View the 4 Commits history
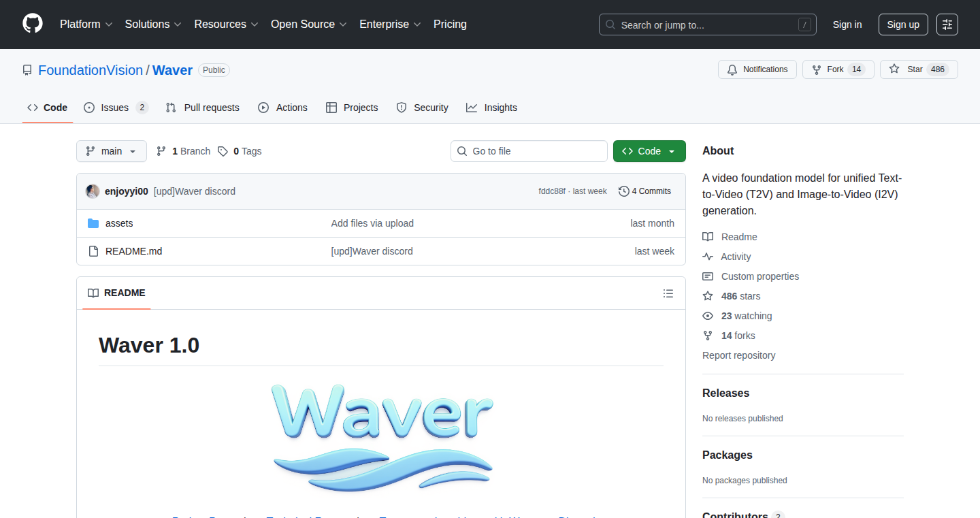The height and width of the screenshot is (518, 980). [644, 191]
